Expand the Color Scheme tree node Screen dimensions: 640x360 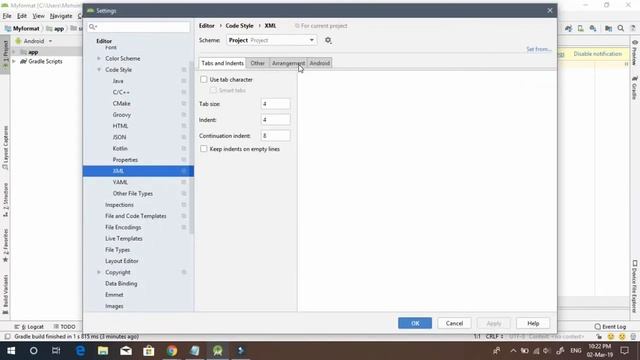[99, 58]
